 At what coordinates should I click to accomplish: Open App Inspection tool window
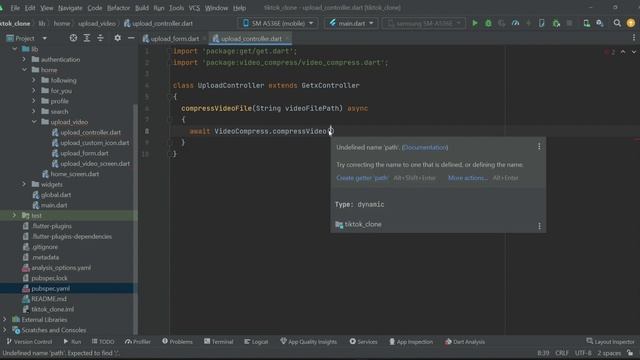(411, 342)
